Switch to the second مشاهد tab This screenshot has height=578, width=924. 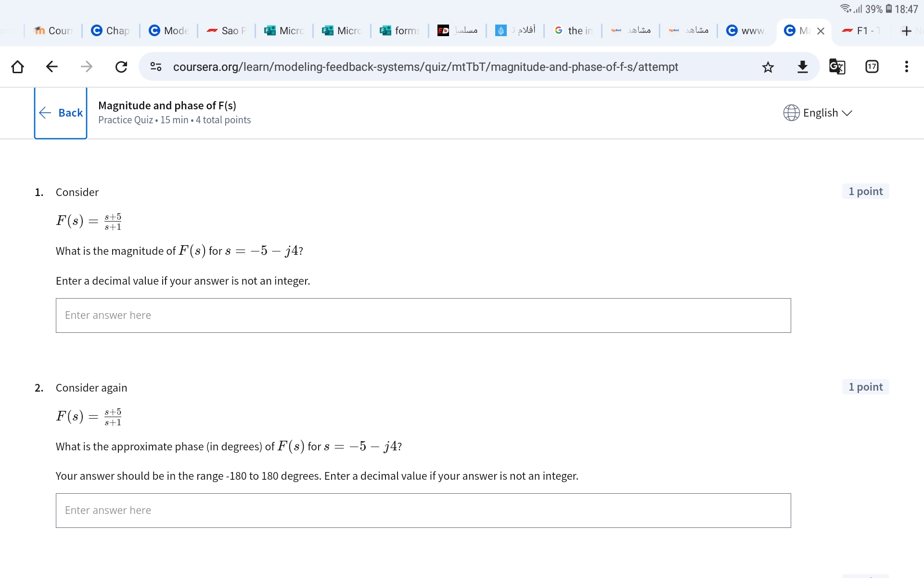688,31
